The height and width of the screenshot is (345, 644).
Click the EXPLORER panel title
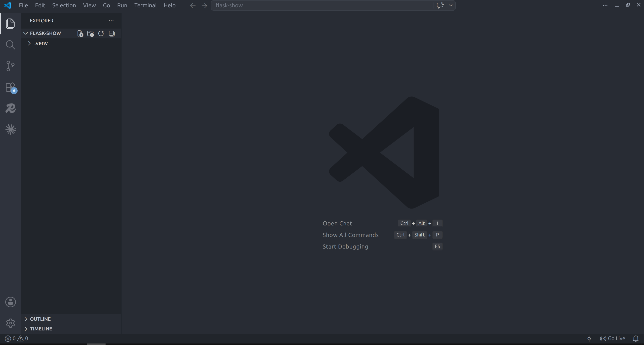(x=42, y=21)
